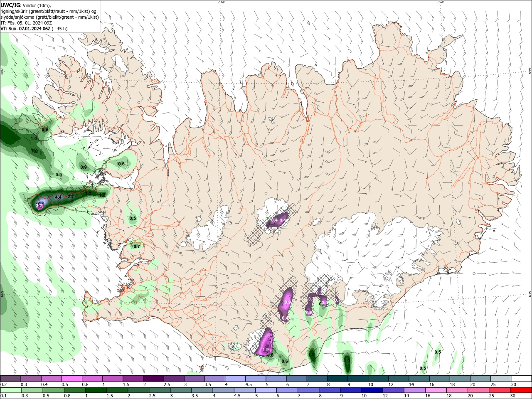Click the '15W' longitude label at top
The width and height of the screenshot is (532, 399).
pyautogui.click(x=440, y=2)
